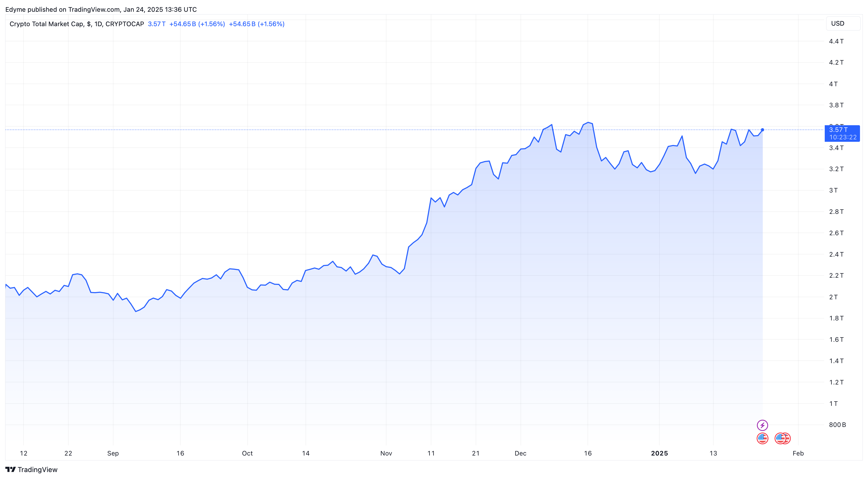This screenshot has width=868, height=479.
Task: Click the US flag icon below the lightning bolt
Action: (762, 438)
